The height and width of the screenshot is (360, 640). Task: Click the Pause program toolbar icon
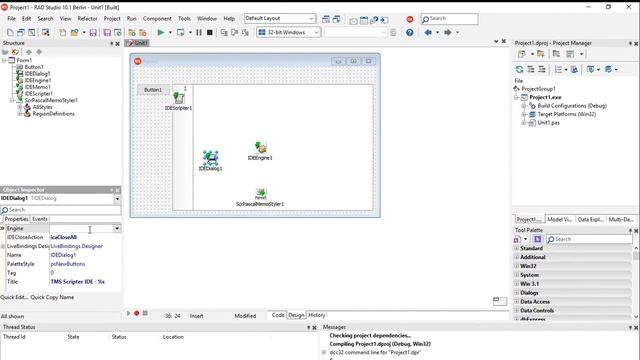pyautogui.click(x=199, y=32)
